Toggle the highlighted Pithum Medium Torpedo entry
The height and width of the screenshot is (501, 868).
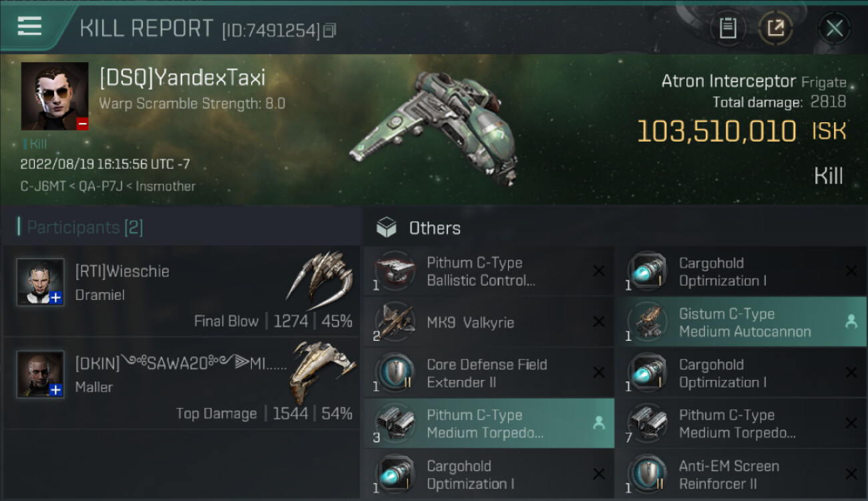(x=489, y=424)
